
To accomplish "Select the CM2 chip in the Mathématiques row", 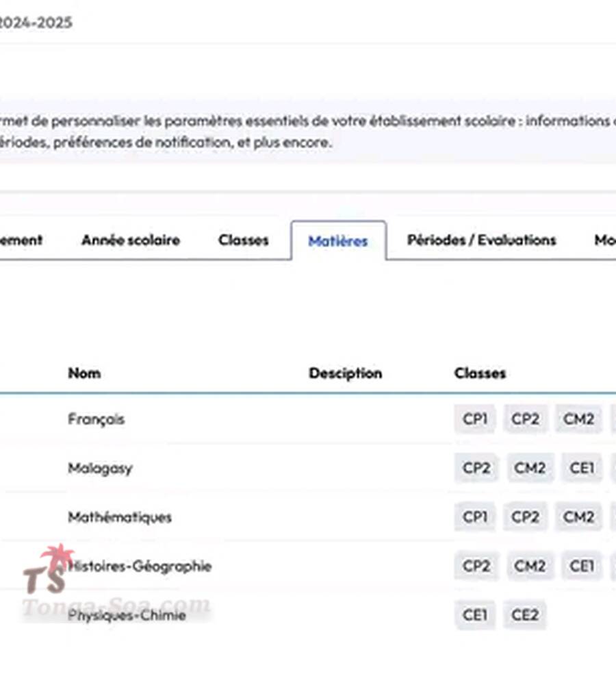I will click(578, 517).
